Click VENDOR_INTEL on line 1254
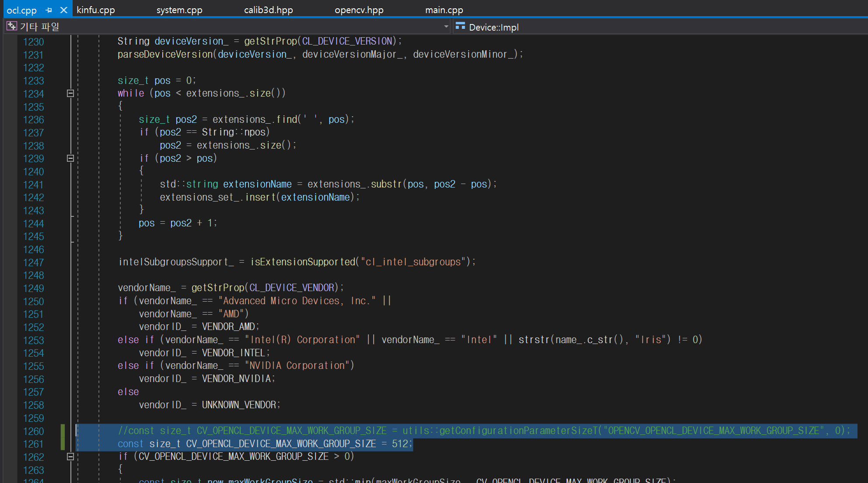 click(x=233, y=353)
